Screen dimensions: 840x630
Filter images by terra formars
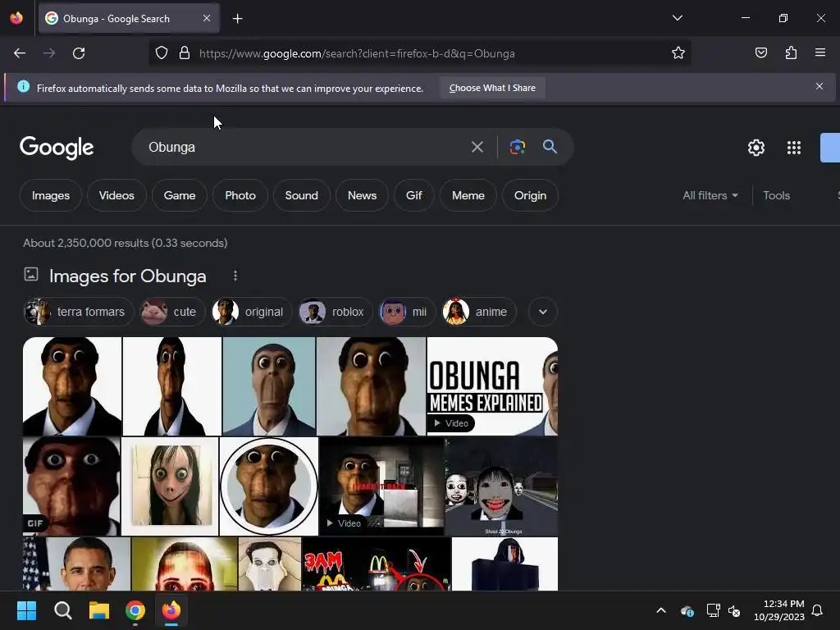[79, 312]
